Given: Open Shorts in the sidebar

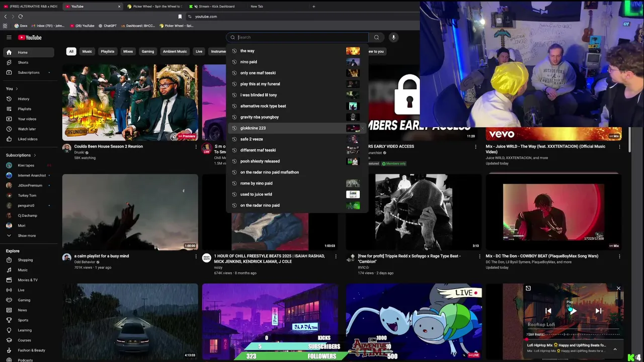Looking at the screenshot, I should pyautogui.click(x=28, y=62).
